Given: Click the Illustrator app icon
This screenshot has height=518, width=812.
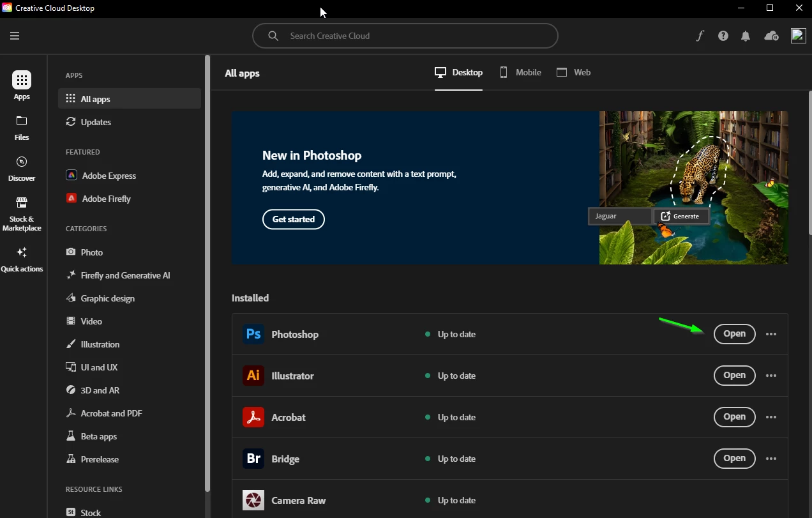Looking at the screenshot, I should tap(253, 376).
